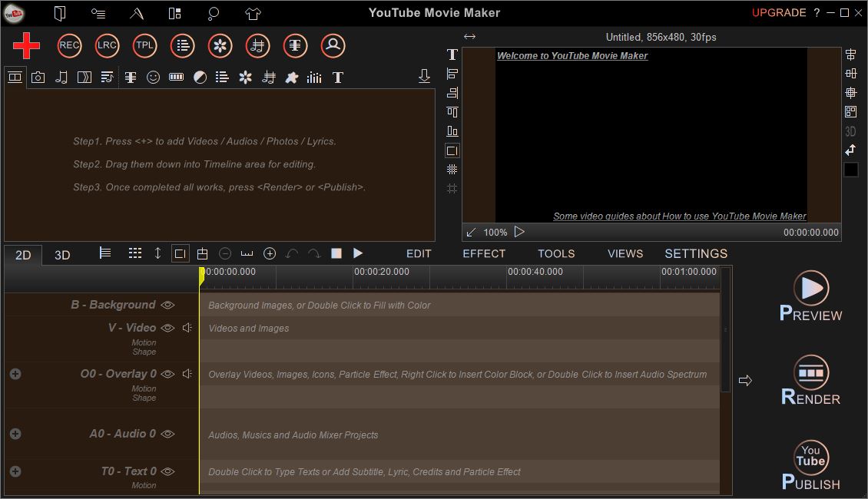This screenshot has height=499, width=868.
Task: Click the rotate arrow icon right of preview
Action: click(x=851, y=150)
